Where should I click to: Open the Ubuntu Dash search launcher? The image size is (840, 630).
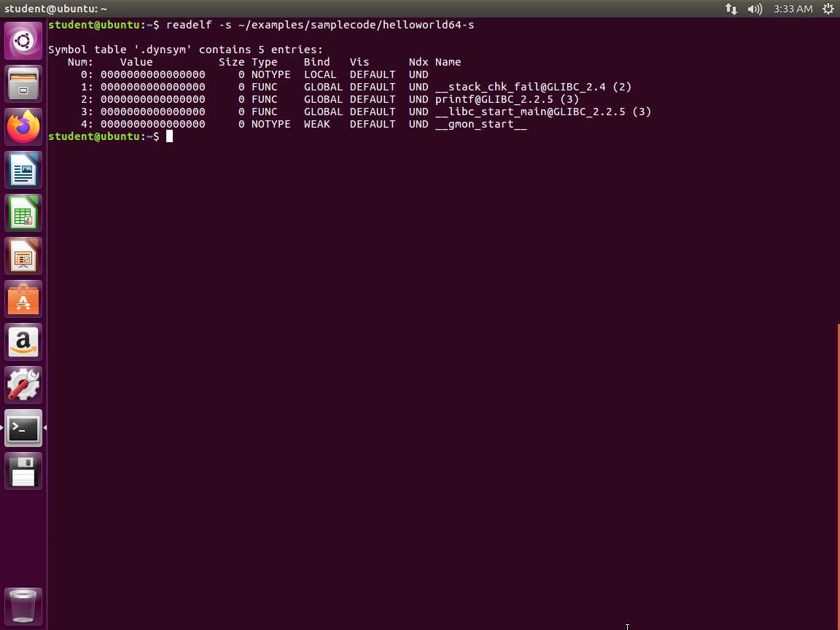(x=23, y=41)
